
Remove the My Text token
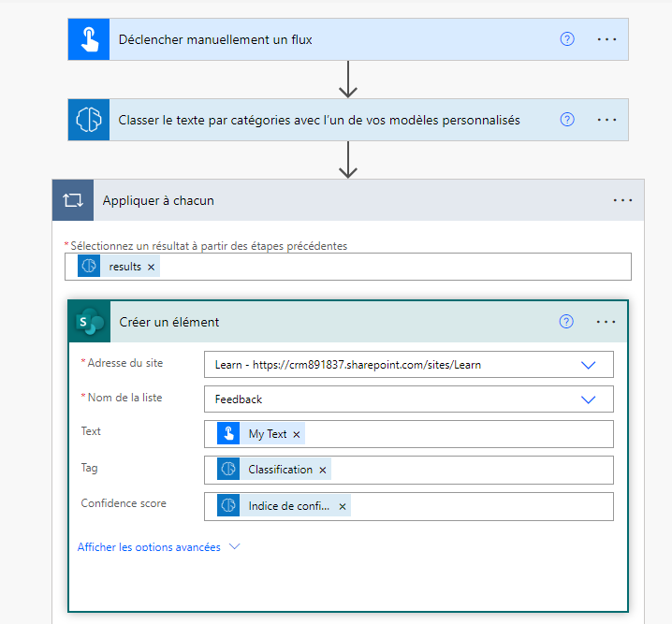[297, 434]
